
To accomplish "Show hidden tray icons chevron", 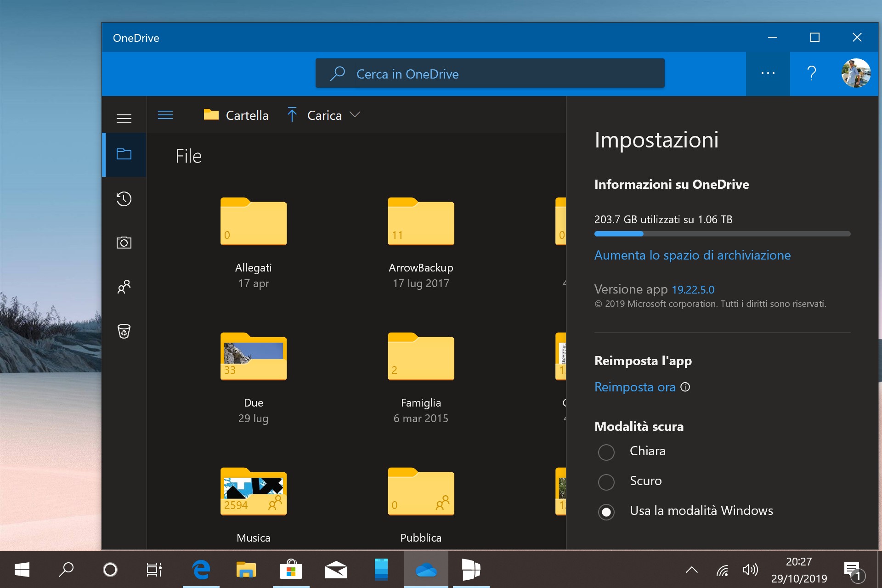I will tap(692, 570).
